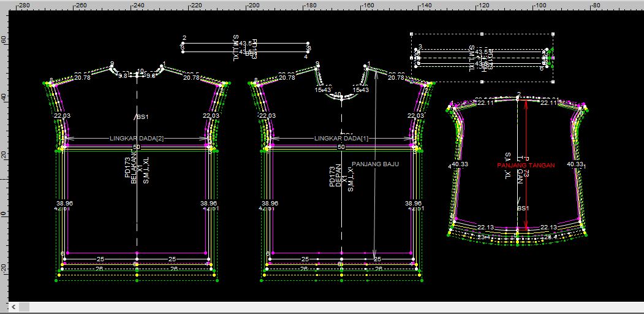Click the red PANJANG TANGAN label
Screen dimensions: 644x314
coord(526,166)
